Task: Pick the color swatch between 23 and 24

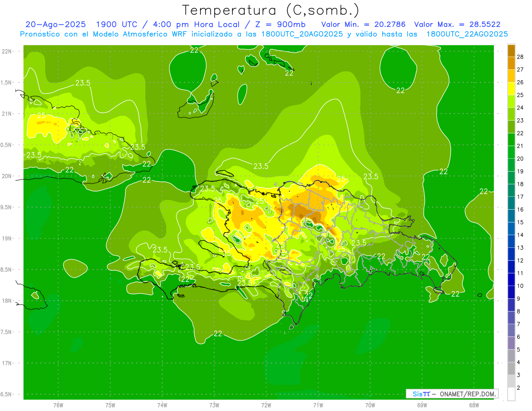Action: 511,114
